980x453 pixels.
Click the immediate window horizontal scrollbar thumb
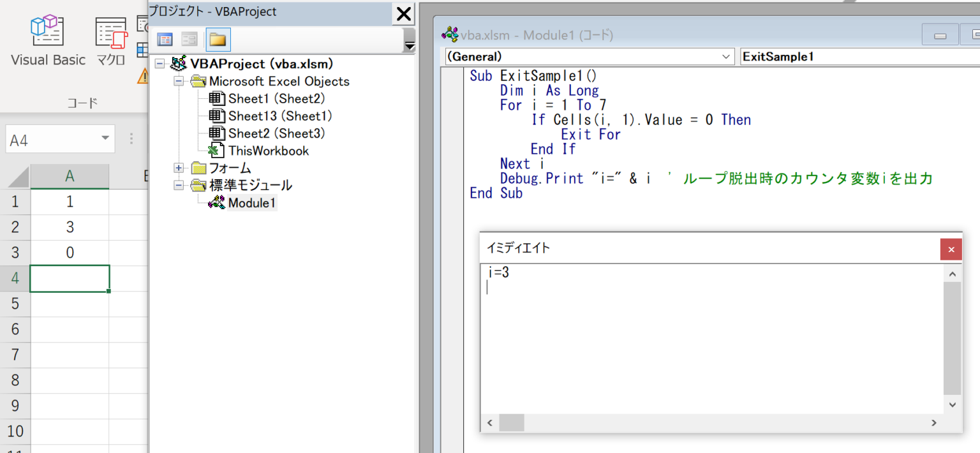point(511,422)
